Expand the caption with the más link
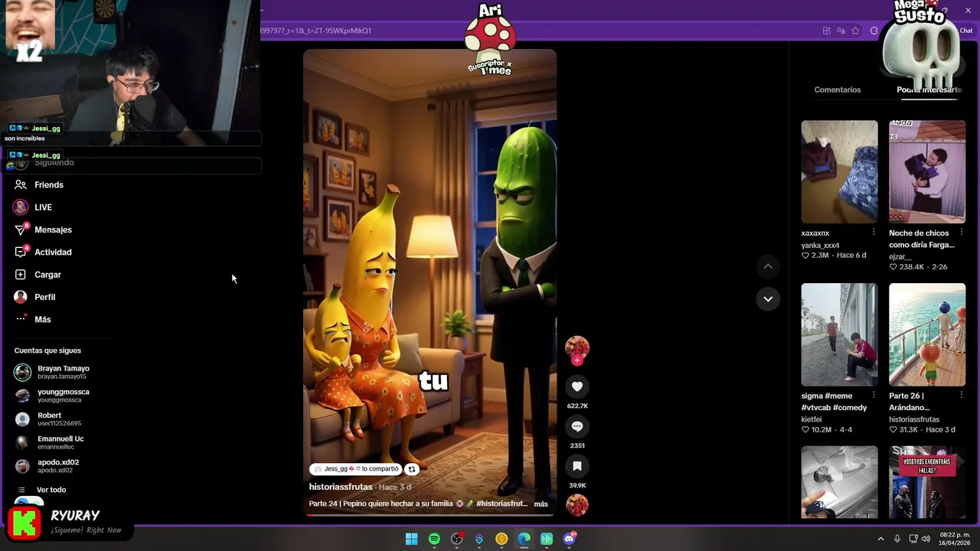 541,504
